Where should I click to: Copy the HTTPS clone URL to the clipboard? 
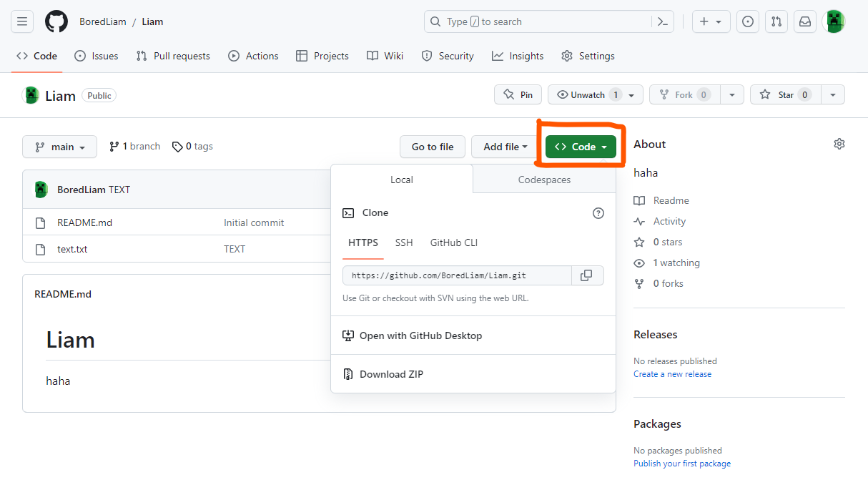point(587,275)
